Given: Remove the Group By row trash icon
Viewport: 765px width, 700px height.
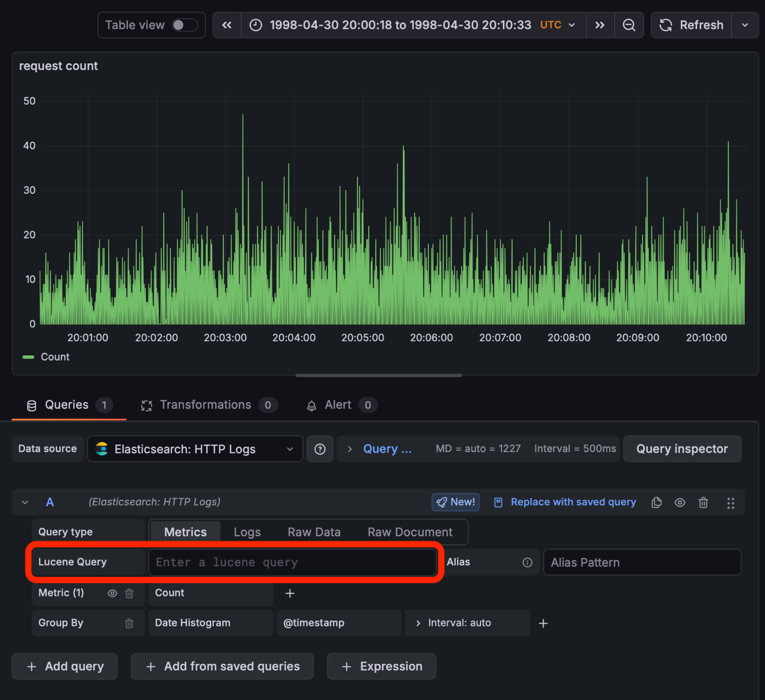Looking at the screenshot, I should 129,623.
